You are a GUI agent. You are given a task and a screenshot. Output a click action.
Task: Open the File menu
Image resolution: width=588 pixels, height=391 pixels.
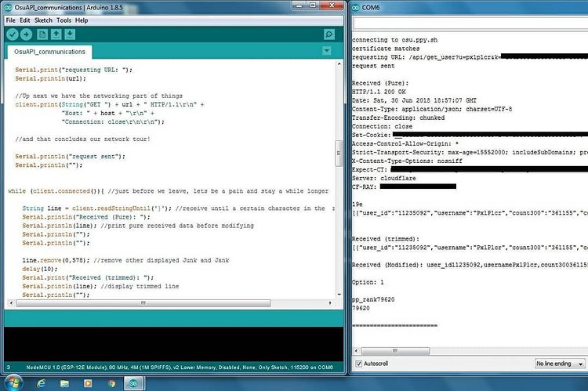(x=10, y=20)
